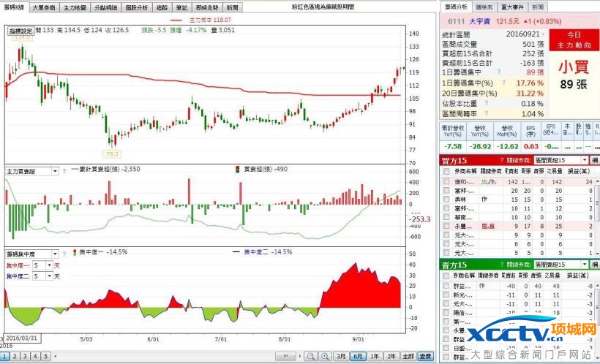Screen dimensions: 600x364
Task: Expand the 集中度一 days dropdown
Action: [48, 265]
